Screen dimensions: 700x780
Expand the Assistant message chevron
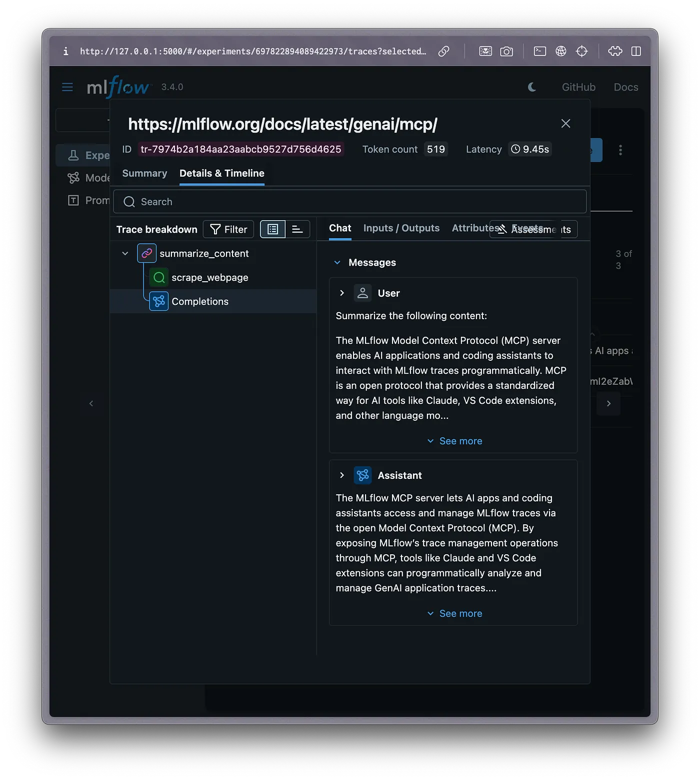[342, 475]
